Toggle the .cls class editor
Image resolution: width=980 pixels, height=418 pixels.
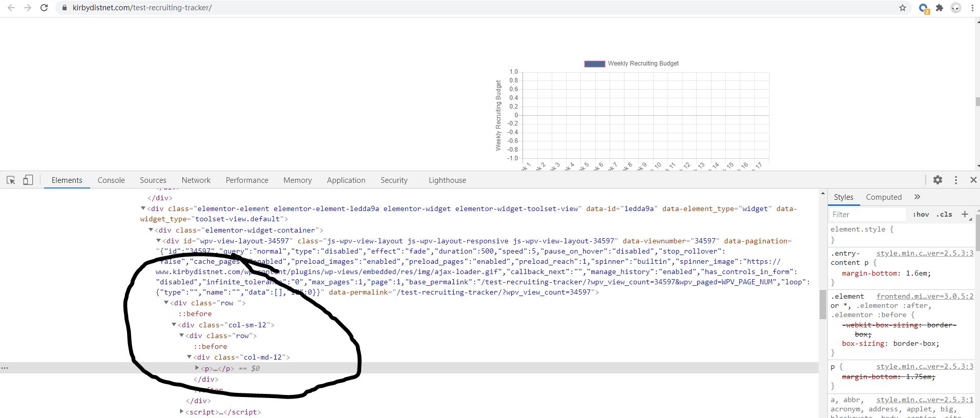(x=944, y=214)
